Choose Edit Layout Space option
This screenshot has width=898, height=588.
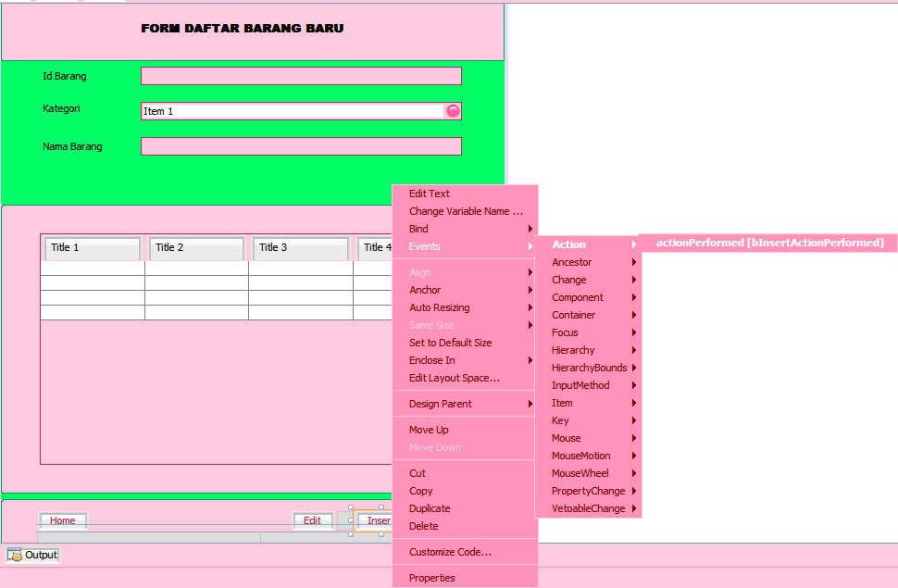point(465,378)
